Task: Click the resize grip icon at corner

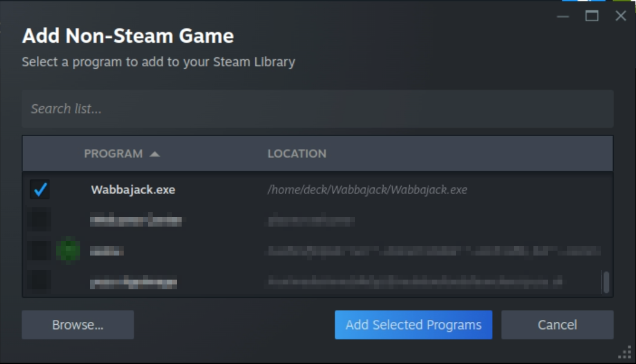Action: click(x=625, y=353)
